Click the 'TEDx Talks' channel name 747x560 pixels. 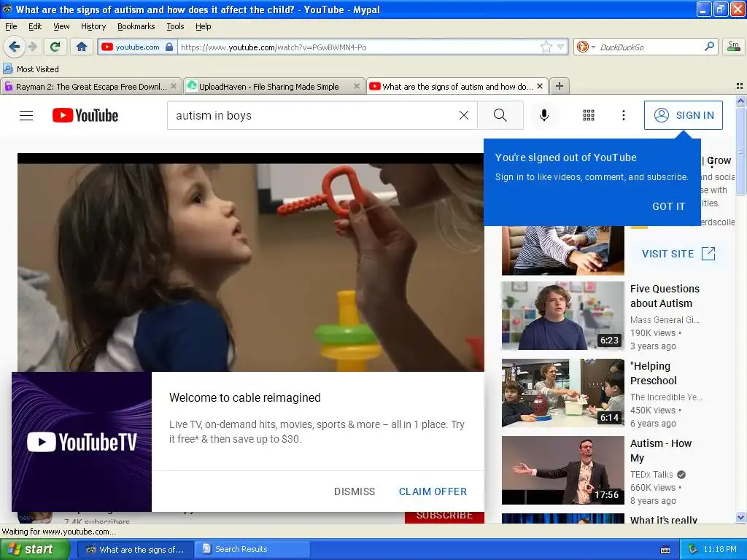coord(651,474)
